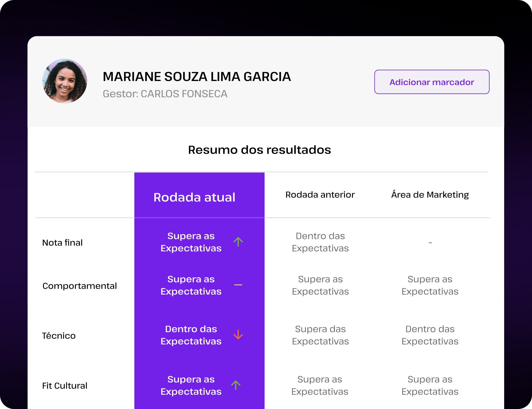Click Área de Marketing dash for Nota final

click(430, 243)
